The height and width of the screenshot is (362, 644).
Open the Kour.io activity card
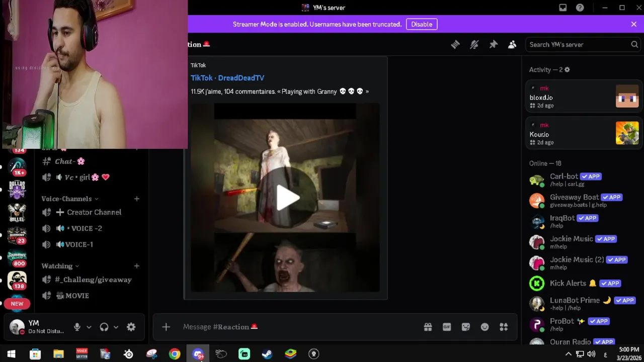584,133
